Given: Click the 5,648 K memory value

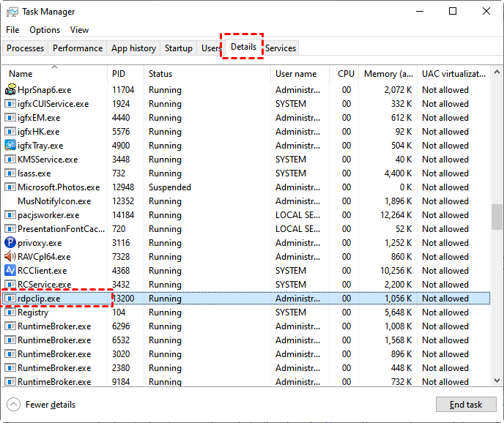Looking at the screenshot, I should coord(399,312).
